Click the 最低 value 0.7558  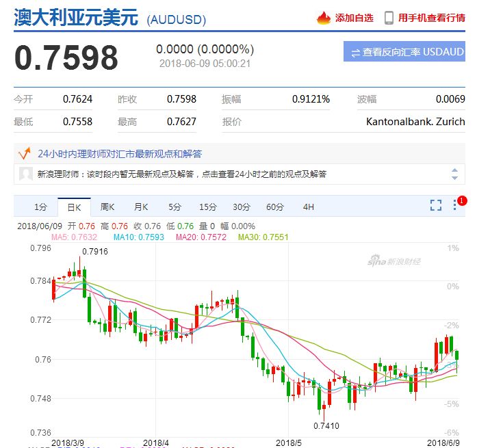tap(77, 122)
